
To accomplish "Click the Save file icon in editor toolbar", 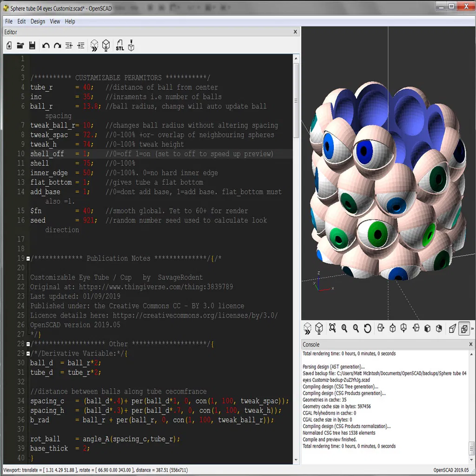I will (32, 46).
